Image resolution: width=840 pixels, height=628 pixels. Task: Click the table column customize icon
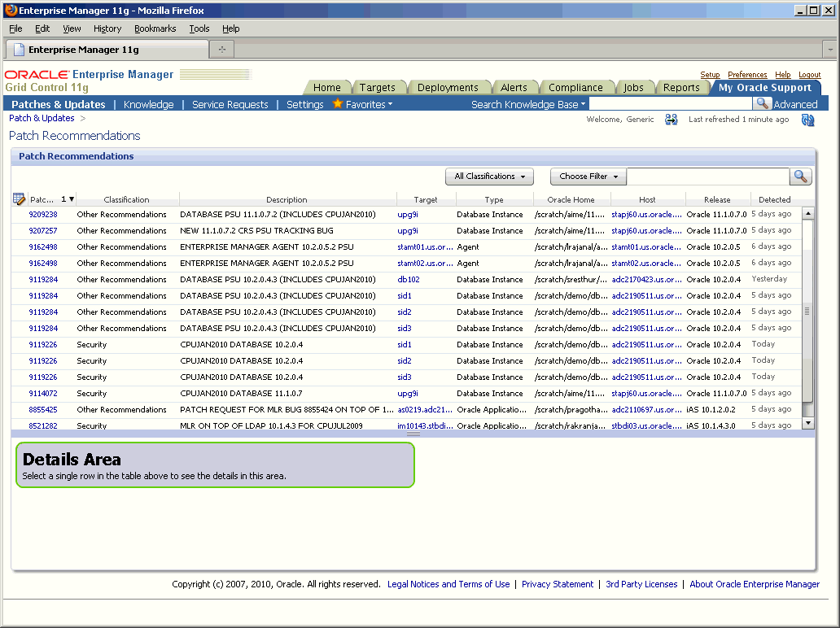(19, 199)
